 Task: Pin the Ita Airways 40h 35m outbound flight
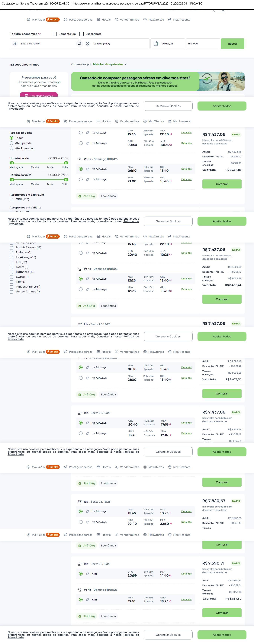(x=88, y=423)
